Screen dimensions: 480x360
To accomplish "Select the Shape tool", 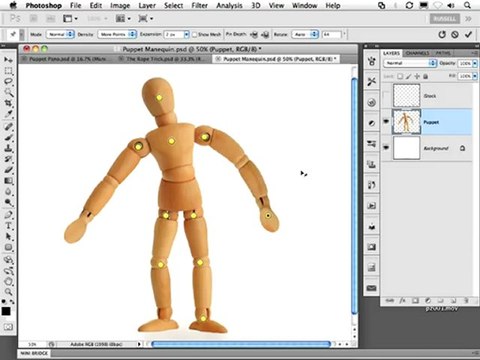I will (x=8, y=247).
